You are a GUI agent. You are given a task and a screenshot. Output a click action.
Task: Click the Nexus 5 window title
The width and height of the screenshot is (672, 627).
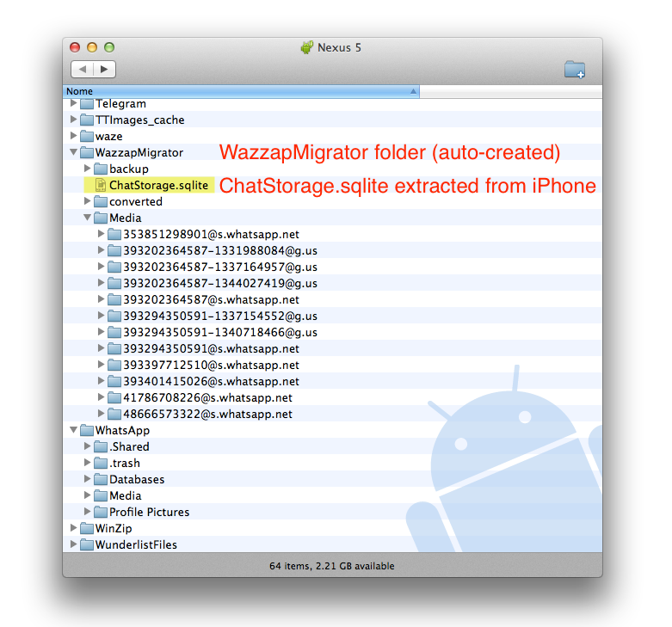point(339,47)
